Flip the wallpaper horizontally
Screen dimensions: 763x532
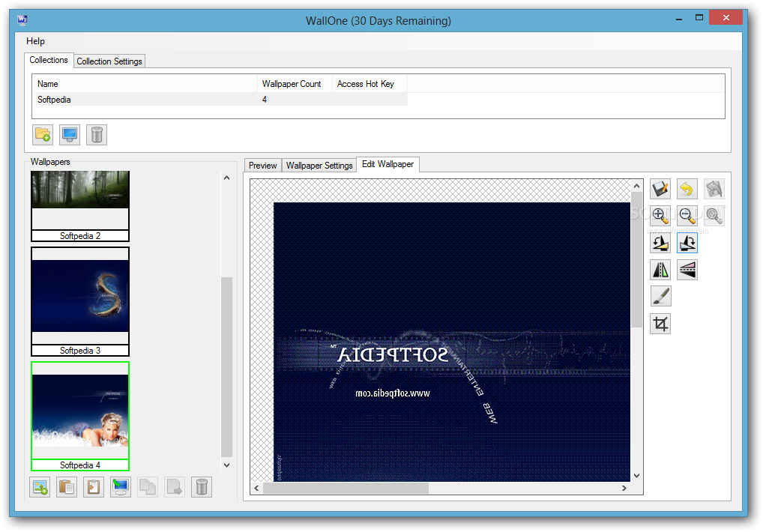pos(660,270)
